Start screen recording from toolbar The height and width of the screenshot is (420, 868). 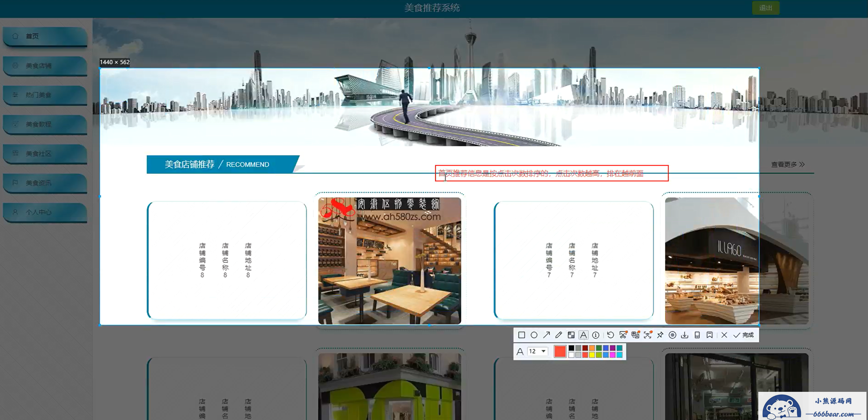672,335
